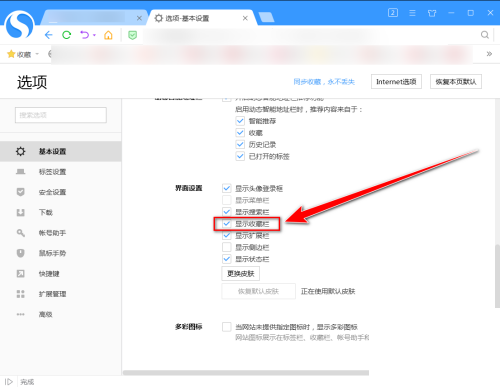Click the grid icon beside 扩展管理
This screenshot has width=500, height=387.
[20, 294]
